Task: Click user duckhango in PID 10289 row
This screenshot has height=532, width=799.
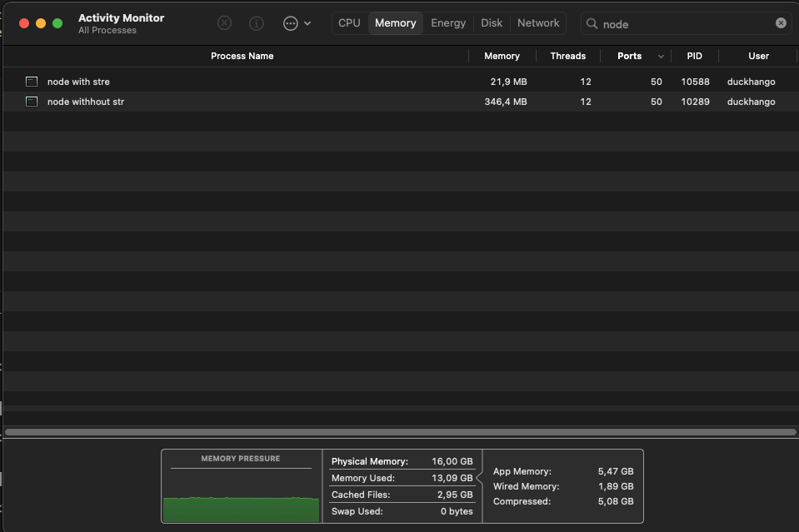Action: 752,102
